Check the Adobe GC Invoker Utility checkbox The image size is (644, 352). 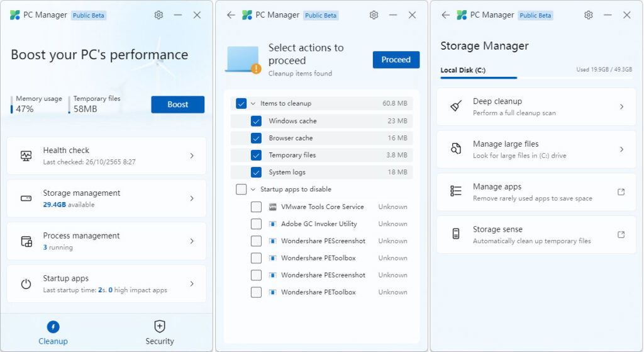(256, 224)
